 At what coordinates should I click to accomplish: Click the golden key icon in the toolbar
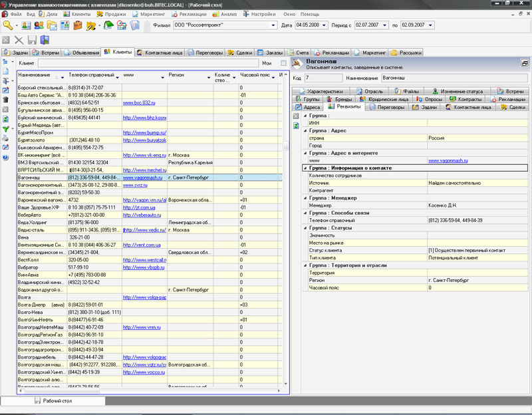[7, 25]
